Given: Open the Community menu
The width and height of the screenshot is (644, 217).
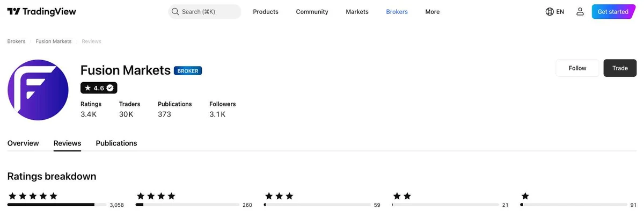Looking at the screenshot, I should point(312,12).
